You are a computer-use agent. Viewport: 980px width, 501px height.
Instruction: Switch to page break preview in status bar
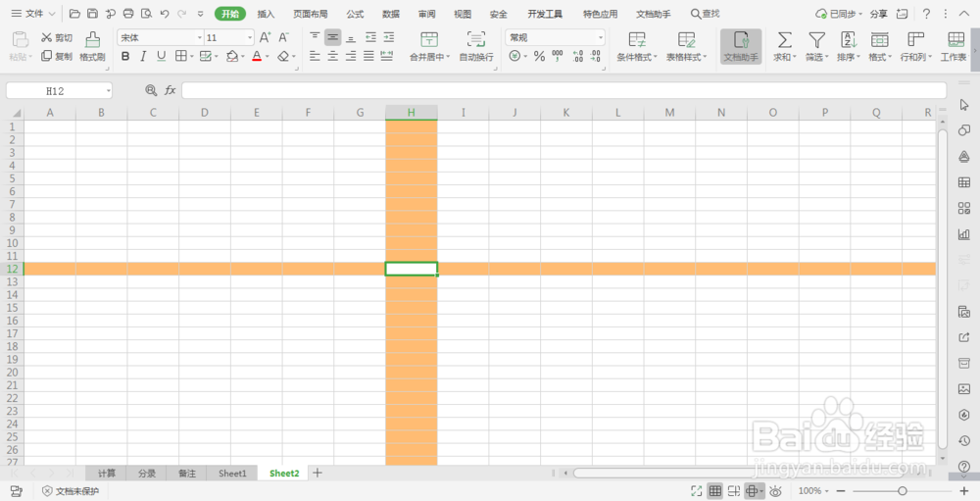pyautogui.click(x=734, y=491)
